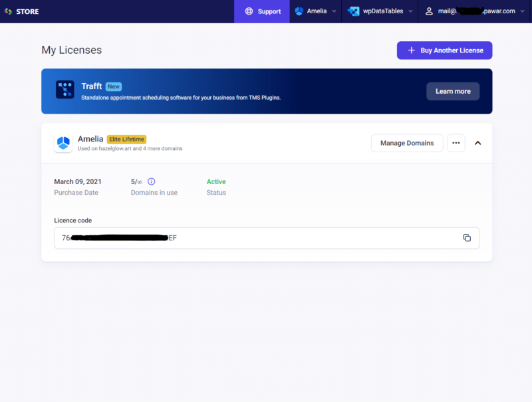Click the Buy Another License button
The width and height of the screenshot is (532, 402).
[x=444, y=50]
